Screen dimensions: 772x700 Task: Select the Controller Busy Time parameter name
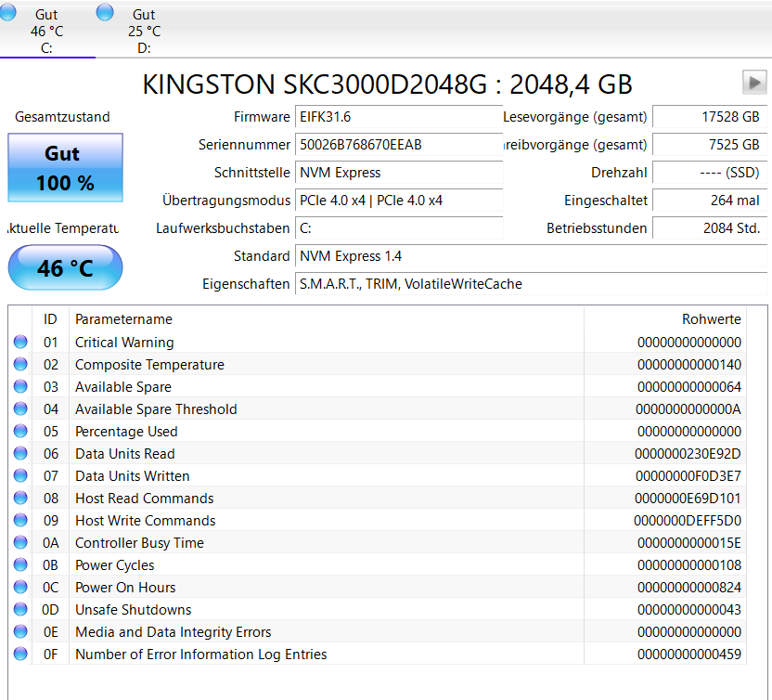click(x=139, y=543)
